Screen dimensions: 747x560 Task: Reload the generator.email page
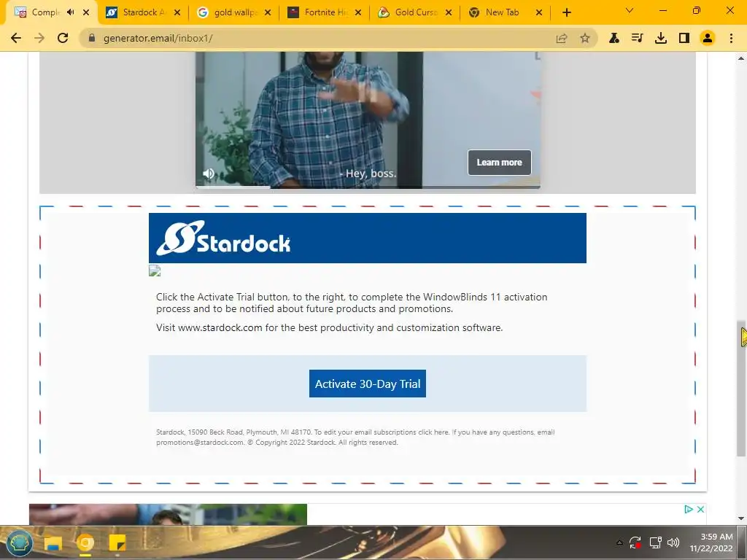coord(63,38)
